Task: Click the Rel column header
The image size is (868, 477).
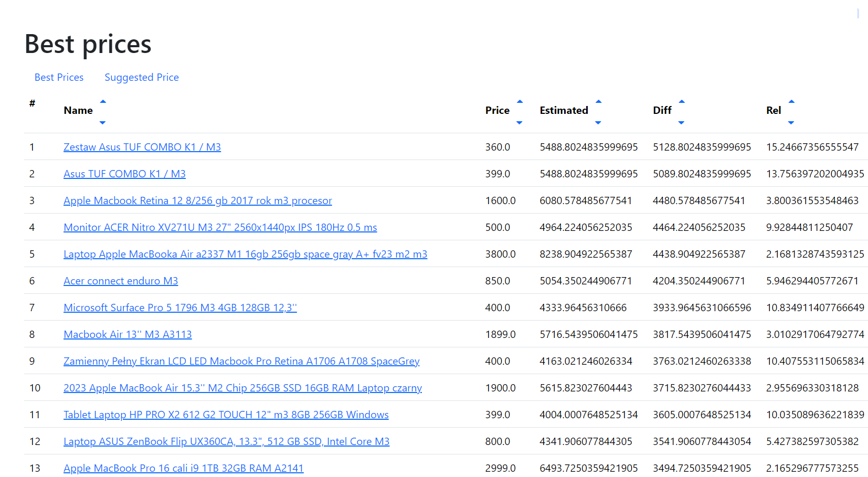Action: pos(774,110)
